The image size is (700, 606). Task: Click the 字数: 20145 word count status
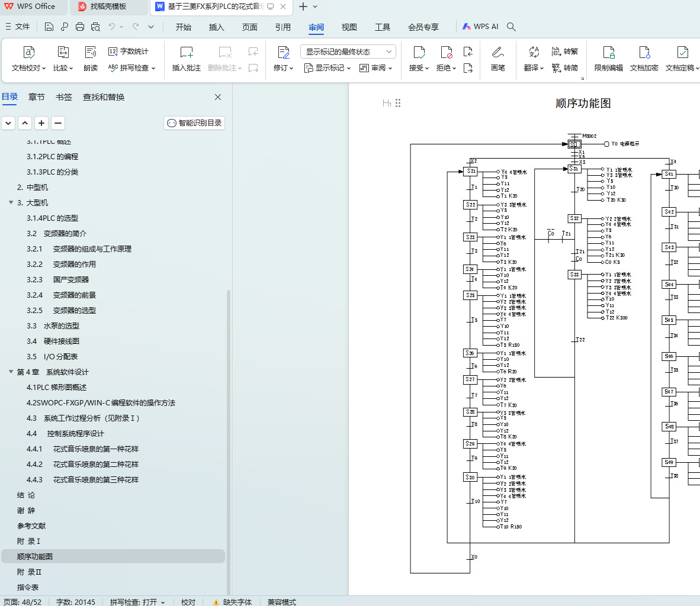click(75, 602)
